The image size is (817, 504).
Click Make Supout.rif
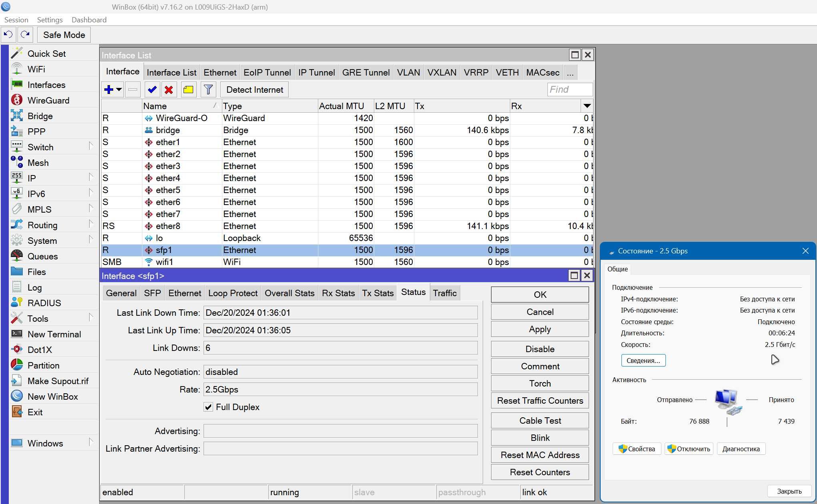tap(58, 381)
